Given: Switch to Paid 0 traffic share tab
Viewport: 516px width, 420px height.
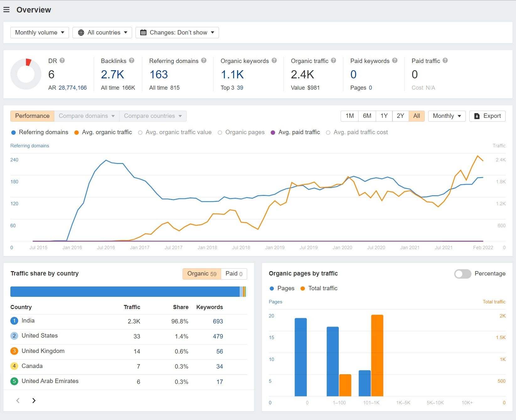Looking at the screenshot, I should [x=234, y=274].
